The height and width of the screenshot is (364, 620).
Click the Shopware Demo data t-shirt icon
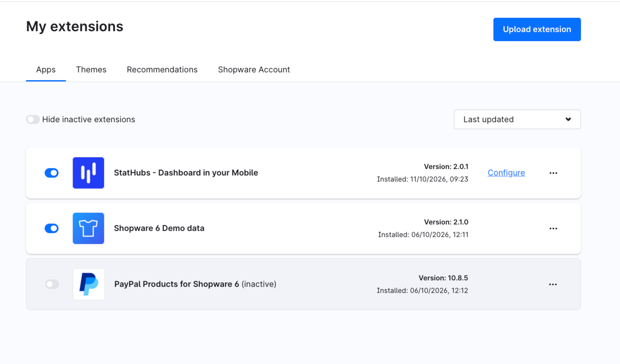click(88, 228)
